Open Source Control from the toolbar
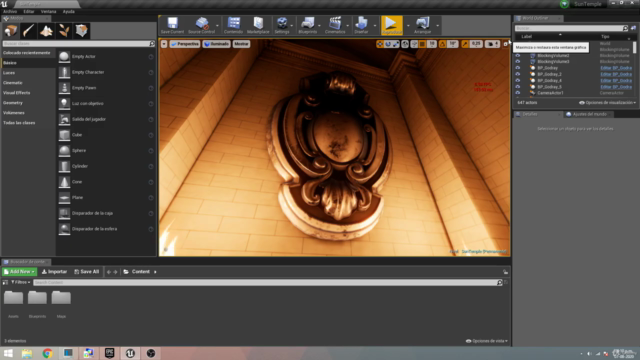Viewport: 640px width, 360px height. coord(201,25)
